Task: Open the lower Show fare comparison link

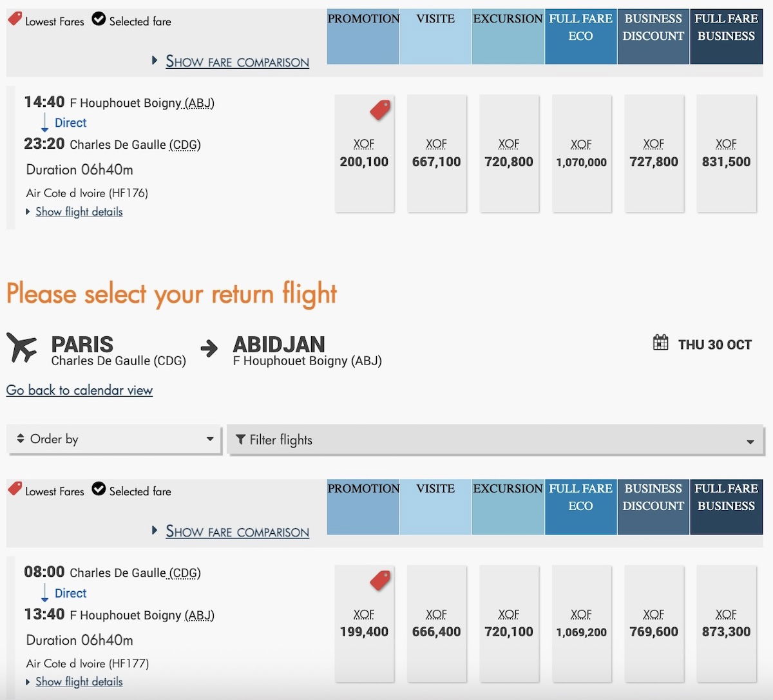Action: click(x=237, y=532)
